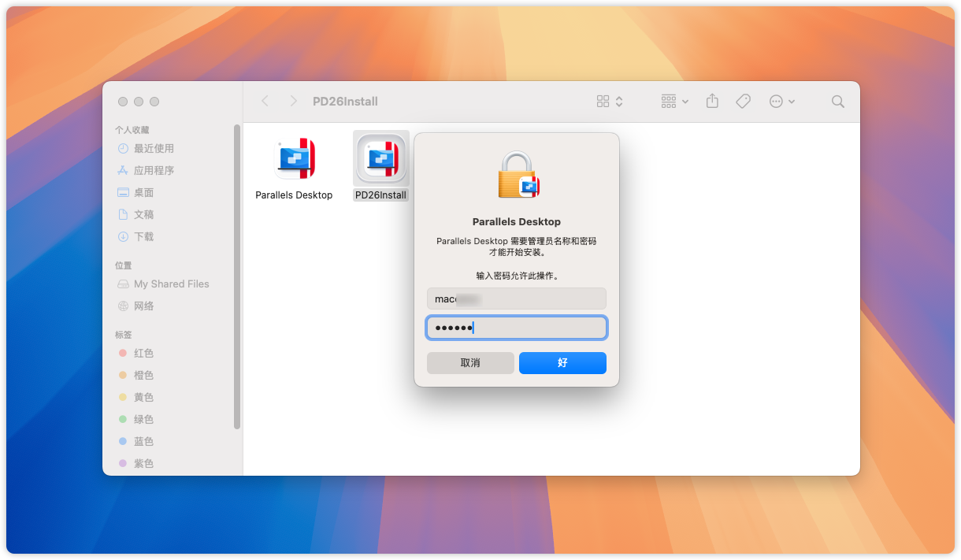Open the icon view switcher dropdown
Viewport: 961px width, 560px height.
point(610,102)
